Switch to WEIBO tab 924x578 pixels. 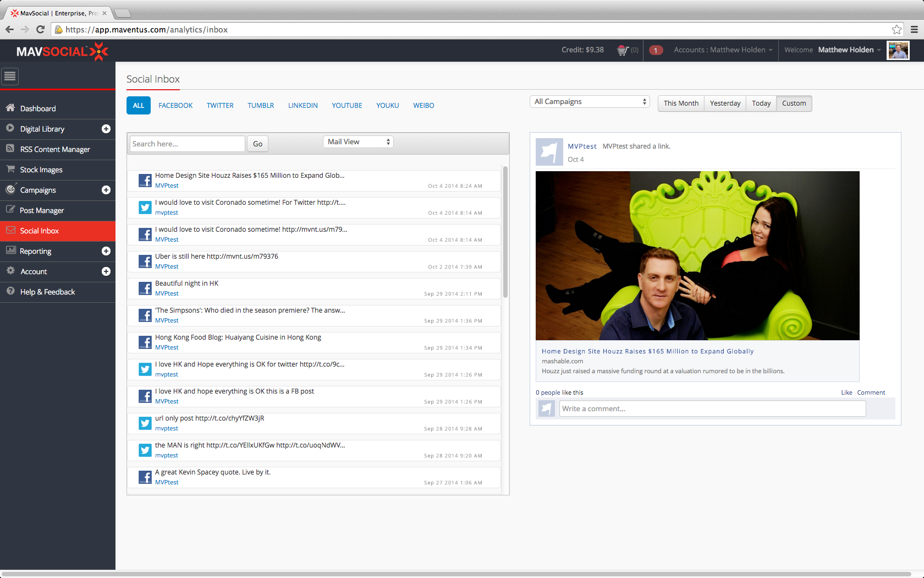click(x=424, y=106)
